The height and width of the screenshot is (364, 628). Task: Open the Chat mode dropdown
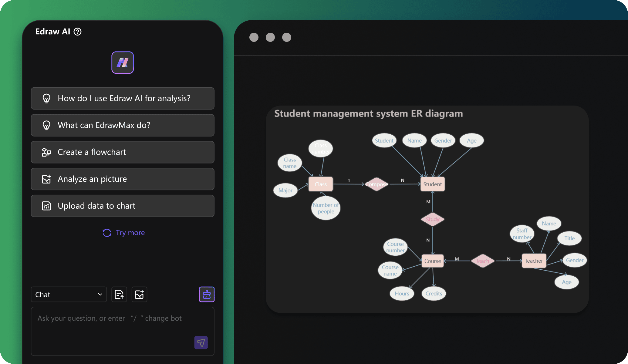pos(68,294)
